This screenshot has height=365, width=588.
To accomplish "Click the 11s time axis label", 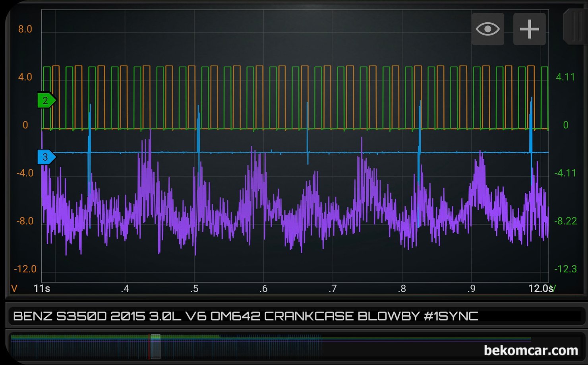I will pos(42,289).
